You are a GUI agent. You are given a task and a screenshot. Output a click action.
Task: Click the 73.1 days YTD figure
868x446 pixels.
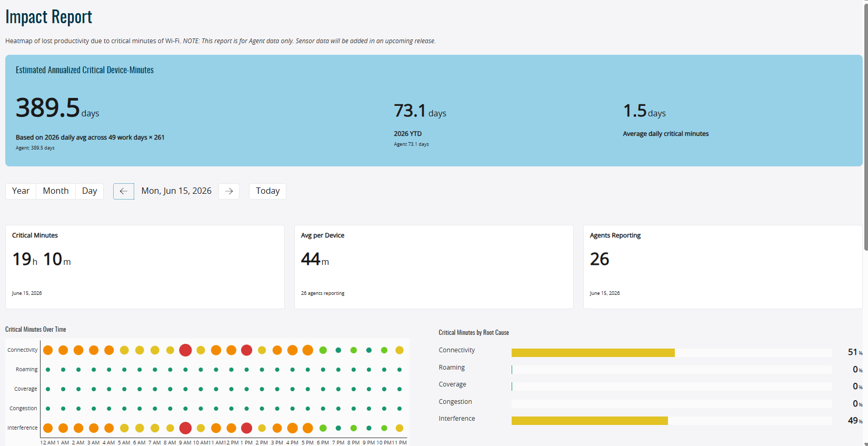[420, 111]
